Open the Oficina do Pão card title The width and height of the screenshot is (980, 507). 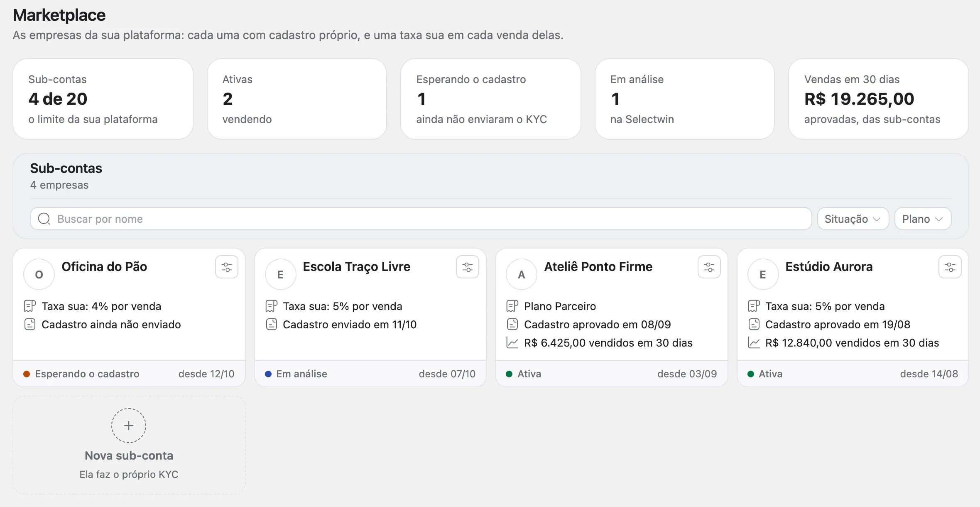(x=104, y=267)
